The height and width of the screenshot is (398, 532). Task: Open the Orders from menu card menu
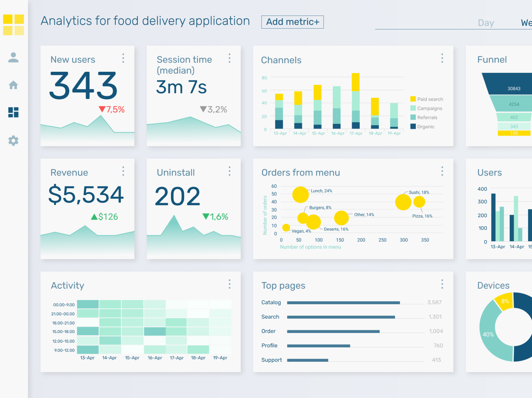coord(442,171)
